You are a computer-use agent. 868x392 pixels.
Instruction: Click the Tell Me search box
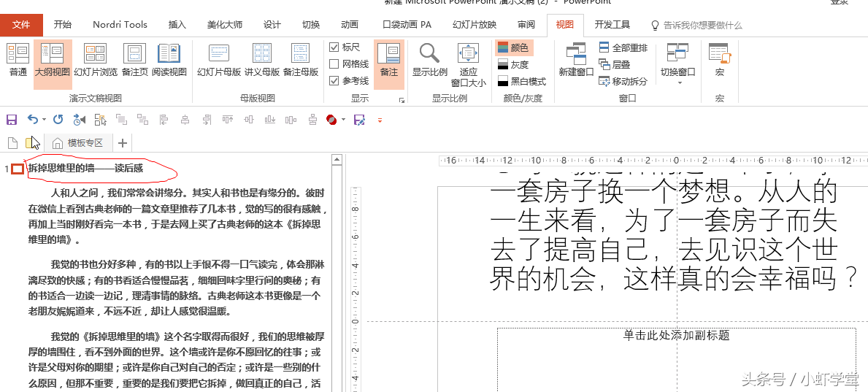[x=697, y=25]
